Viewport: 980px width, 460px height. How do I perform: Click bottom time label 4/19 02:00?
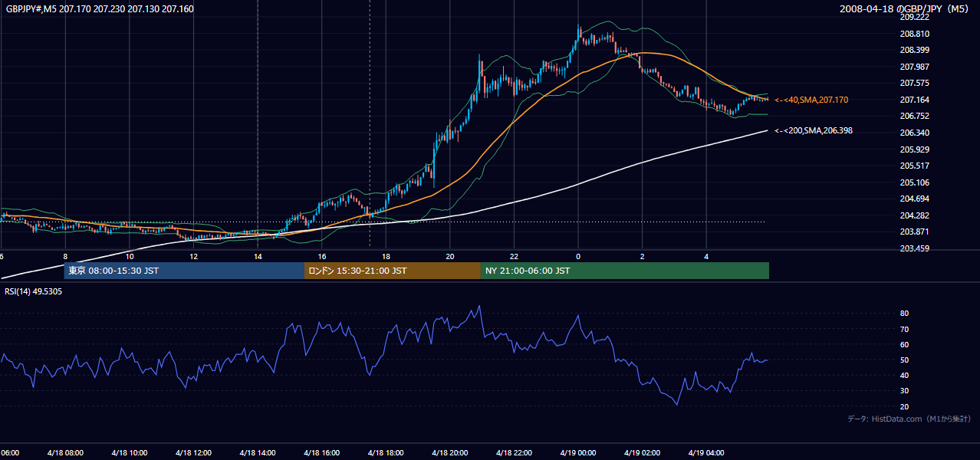(642, 453)
